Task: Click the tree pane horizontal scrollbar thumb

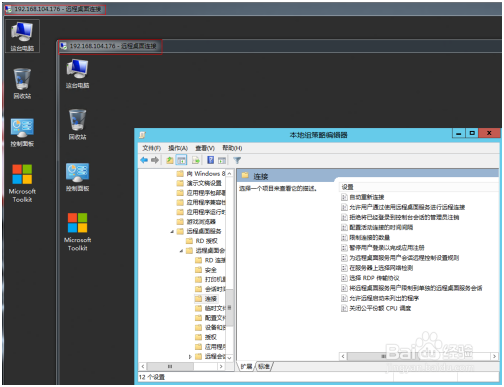Action: (x=170, y=366)
